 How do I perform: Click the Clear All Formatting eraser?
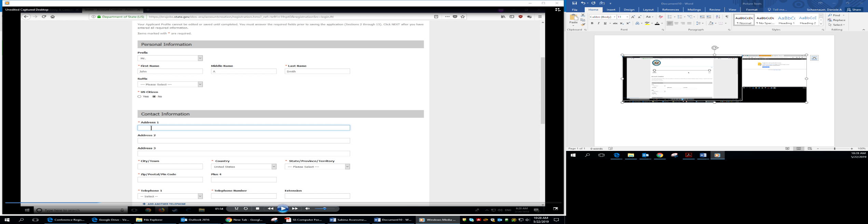[x=661, y=17]
